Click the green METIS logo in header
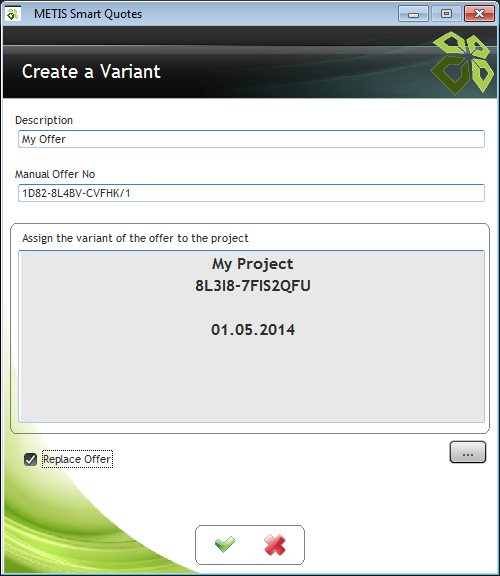Viewport: 500px width, 576px height. click(x=463, y=62)
